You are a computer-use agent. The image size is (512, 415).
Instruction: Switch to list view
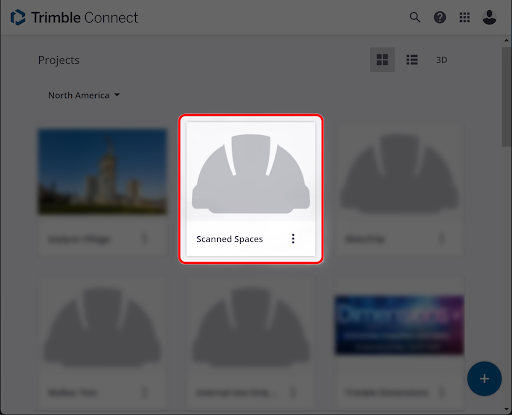pos(412,60)
